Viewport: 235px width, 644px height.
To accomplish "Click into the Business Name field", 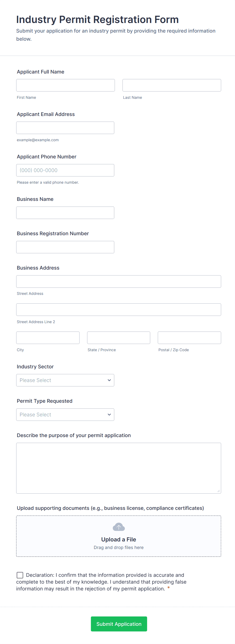I will tap(65, 212).
